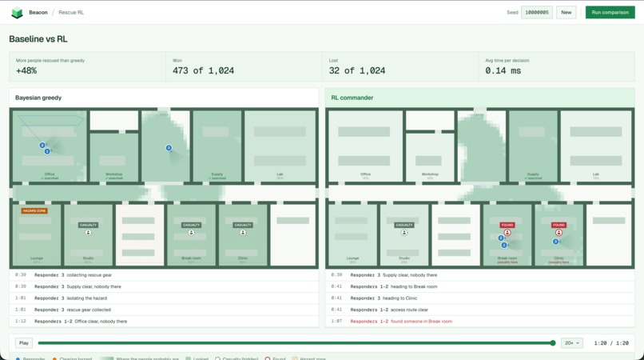
Task: Click Bayesian greedy log 'Supply clear, nobody there'
Action: pyautogui.click(x=164, y=286)
